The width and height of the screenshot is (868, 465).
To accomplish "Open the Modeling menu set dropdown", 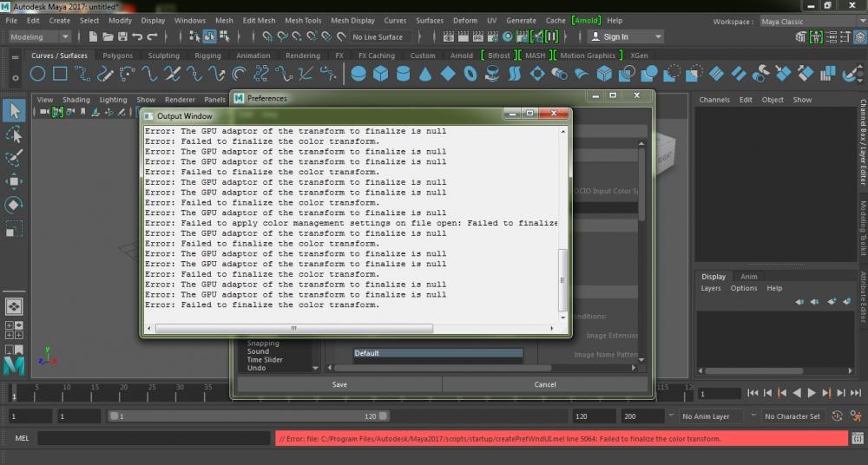I will coord(40,37).
